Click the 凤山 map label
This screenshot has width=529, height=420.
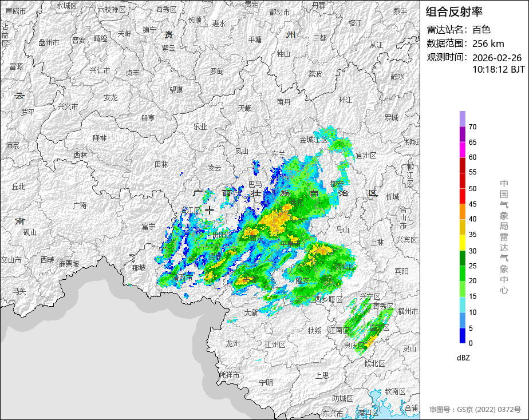[242, 151]
